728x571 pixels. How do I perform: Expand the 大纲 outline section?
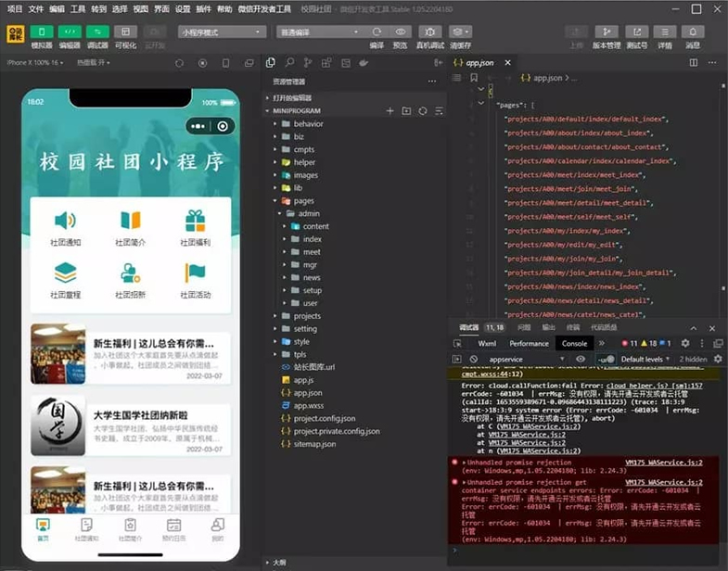pyautogui.click(x=355, y=562)
